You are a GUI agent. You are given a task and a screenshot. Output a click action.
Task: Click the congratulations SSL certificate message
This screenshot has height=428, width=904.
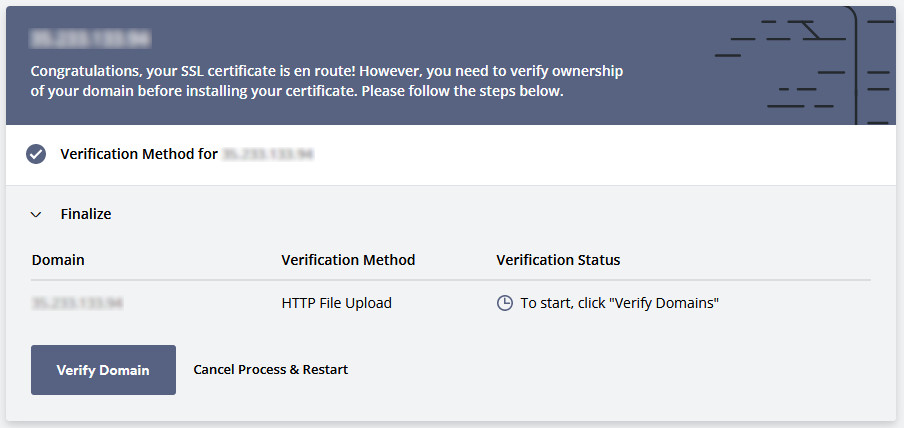pos(326,81)
